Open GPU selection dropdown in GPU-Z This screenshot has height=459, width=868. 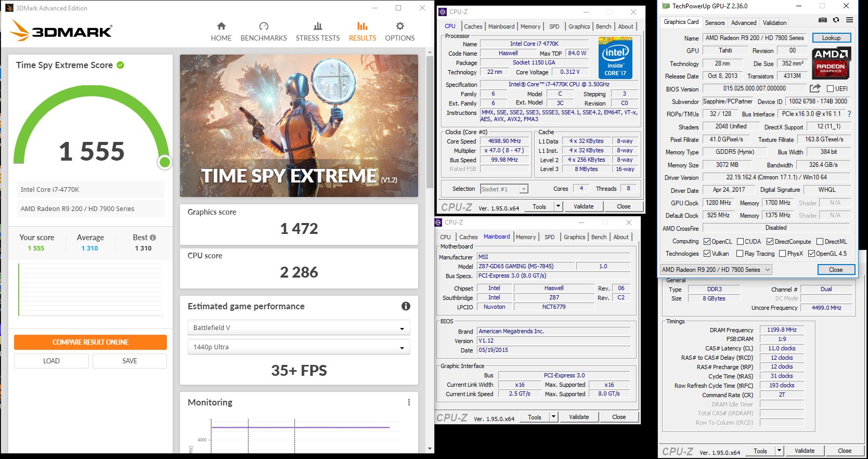[x=716, y=270]
